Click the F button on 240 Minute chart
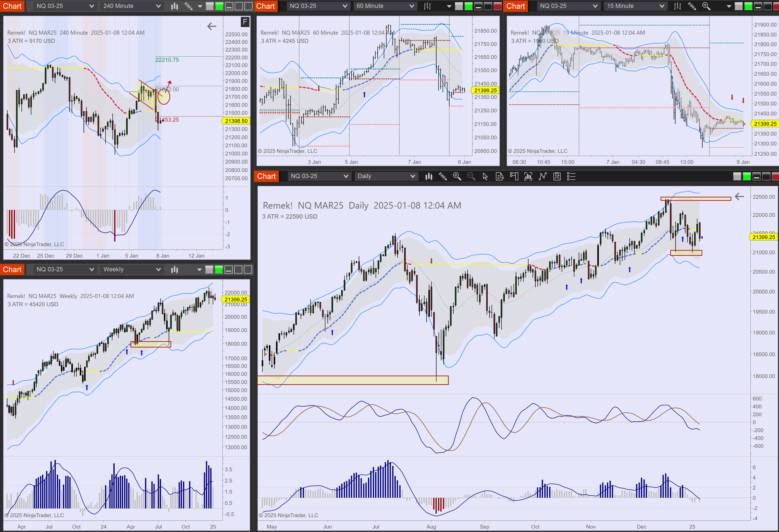 click(245, 22)
